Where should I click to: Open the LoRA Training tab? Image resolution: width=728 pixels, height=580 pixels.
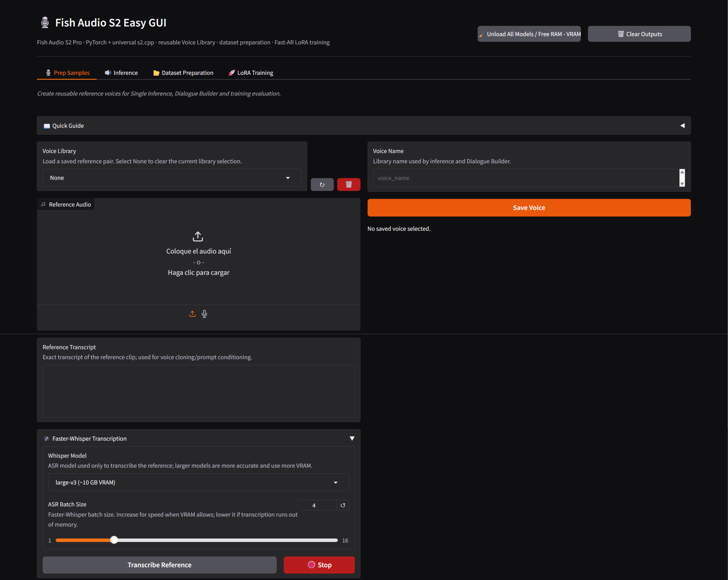pyautogui.click(x=251, y=73)
